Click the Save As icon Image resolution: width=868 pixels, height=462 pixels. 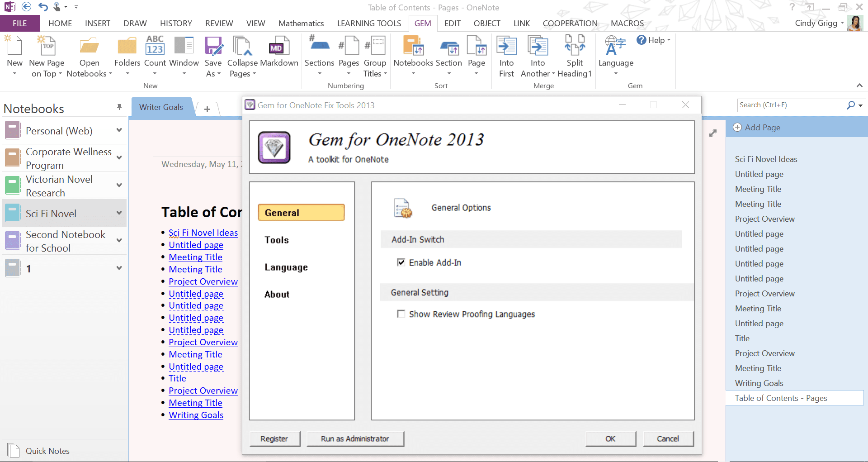[213, 46]
